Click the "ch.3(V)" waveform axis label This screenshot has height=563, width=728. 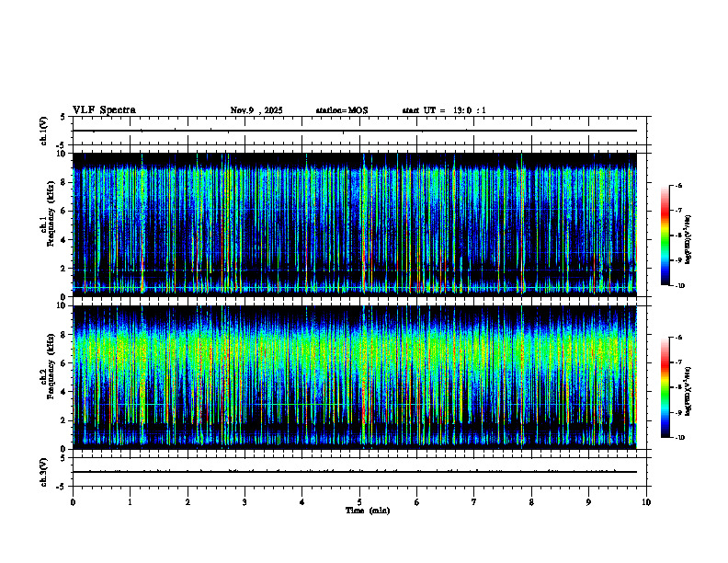click(x=44, y=472)
